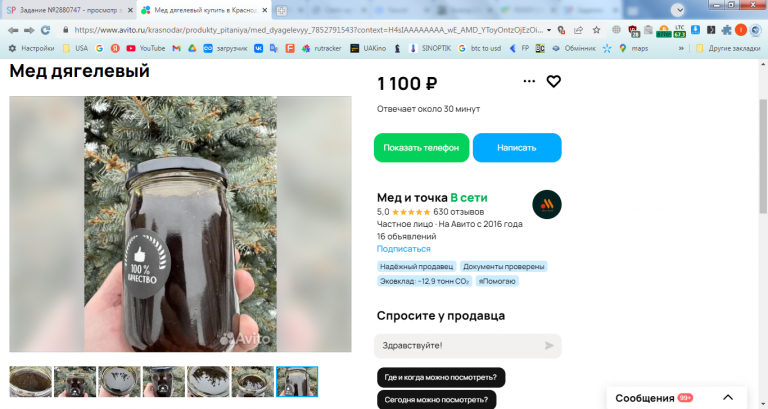The image size is (768, 409).
Task: Click the page vertical scrollbar
Action: (763, 157)
